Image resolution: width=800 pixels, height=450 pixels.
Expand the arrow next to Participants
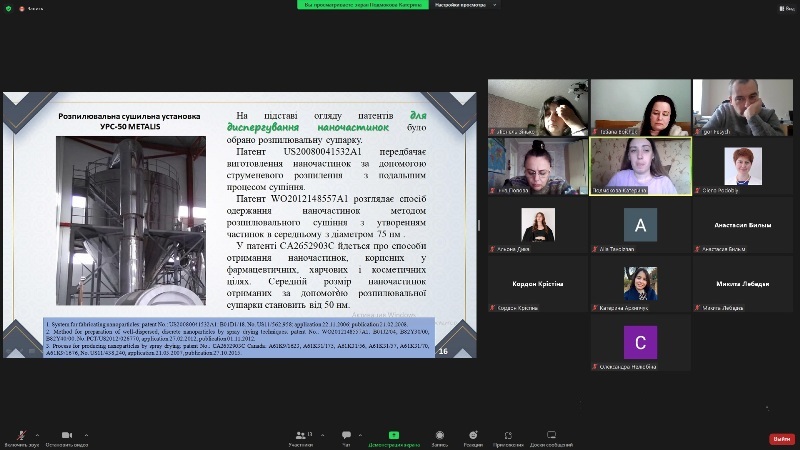(322, 435)
